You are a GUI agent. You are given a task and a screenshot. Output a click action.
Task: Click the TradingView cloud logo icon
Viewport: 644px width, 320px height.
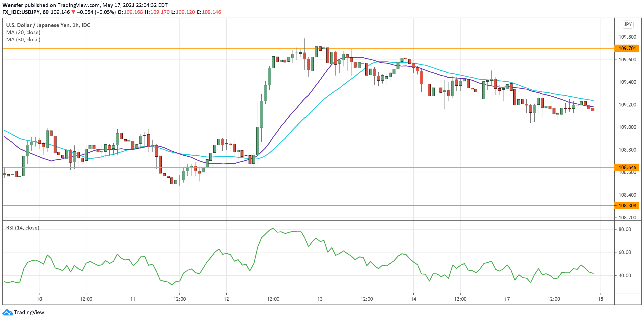point(7,312)
